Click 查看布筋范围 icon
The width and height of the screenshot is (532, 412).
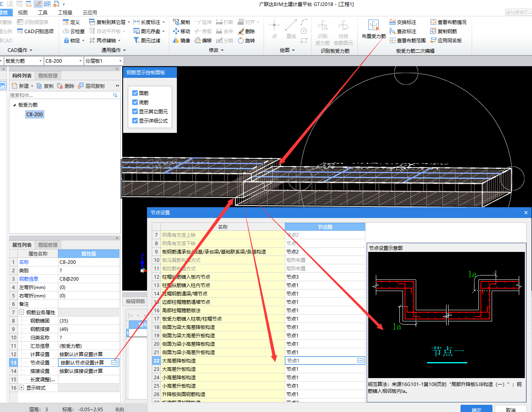click(x=393, y=41)
